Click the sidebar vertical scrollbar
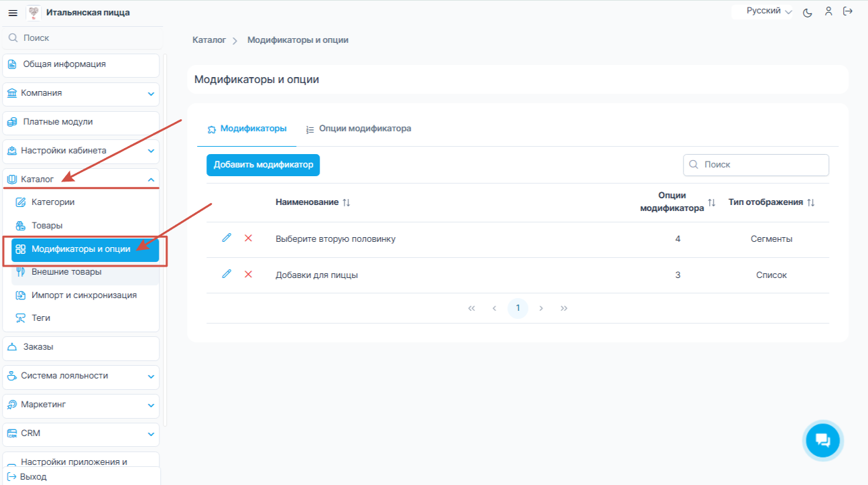Image resolution: width=868 pixels, height=485 pixels. point(165,241)
